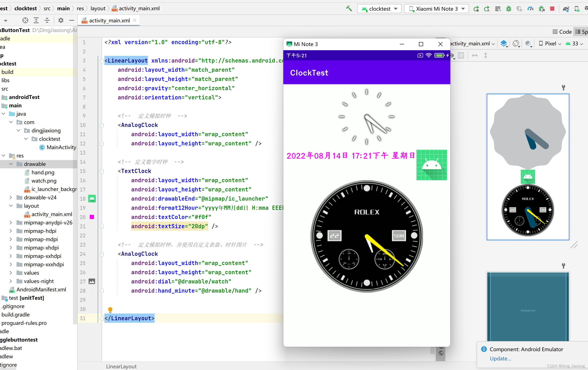Image resolution: width=588 pixels, height=370 pixels.
Task: Click the design surface layers icon
Action: pos(504,44)
